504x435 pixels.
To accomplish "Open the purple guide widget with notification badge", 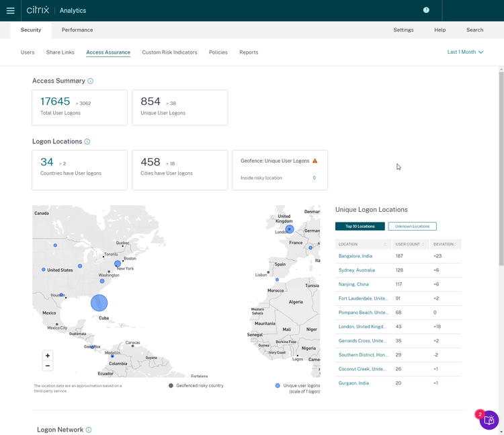I will (489, 420).
